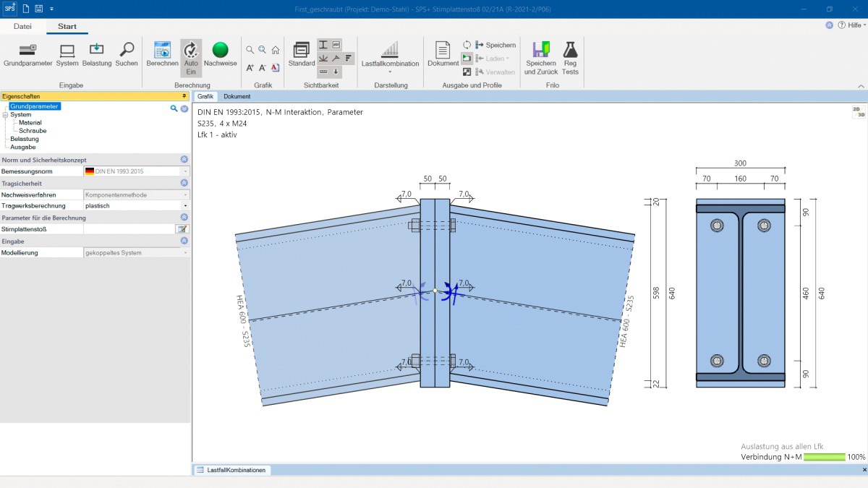Click the Speichern profile button
This screenshot has height=488, width=868.
pyautogui.click(x=495, y=45)
